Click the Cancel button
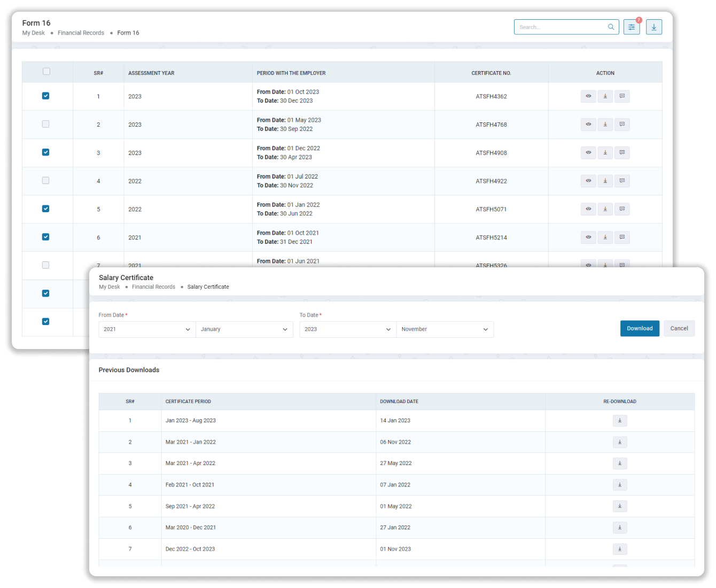 tap(679, 329)
